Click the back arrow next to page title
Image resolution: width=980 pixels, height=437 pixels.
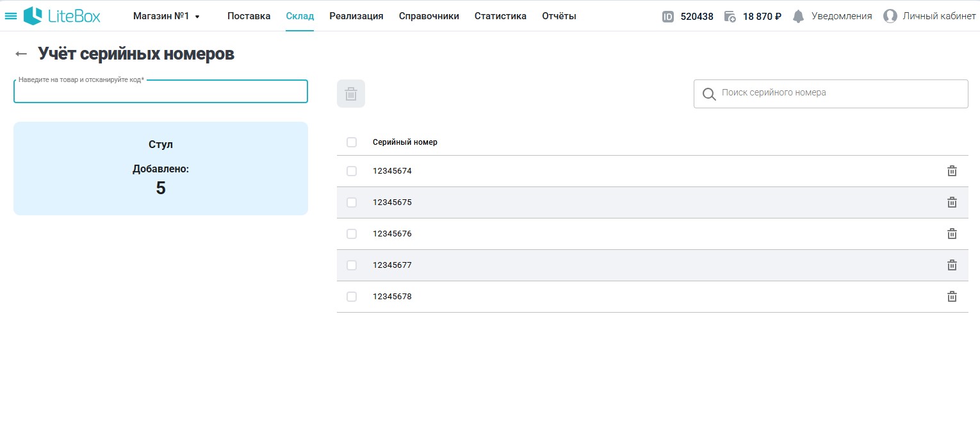(x=21, y=54)
